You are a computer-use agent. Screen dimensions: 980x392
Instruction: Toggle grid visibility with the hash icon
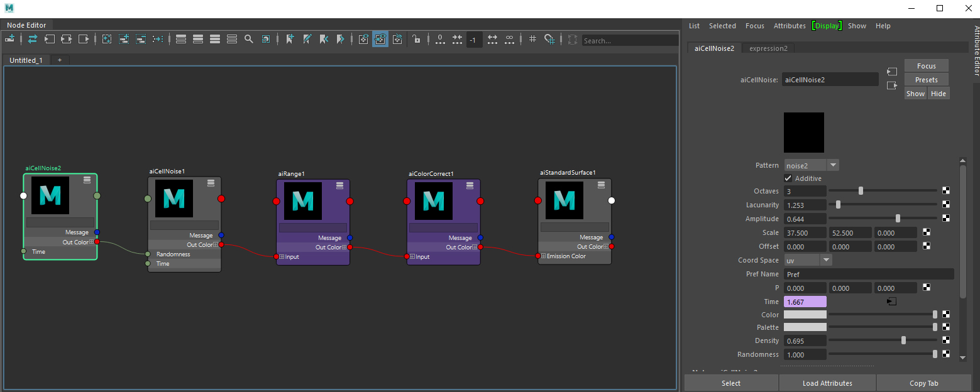tap(532, 39)
